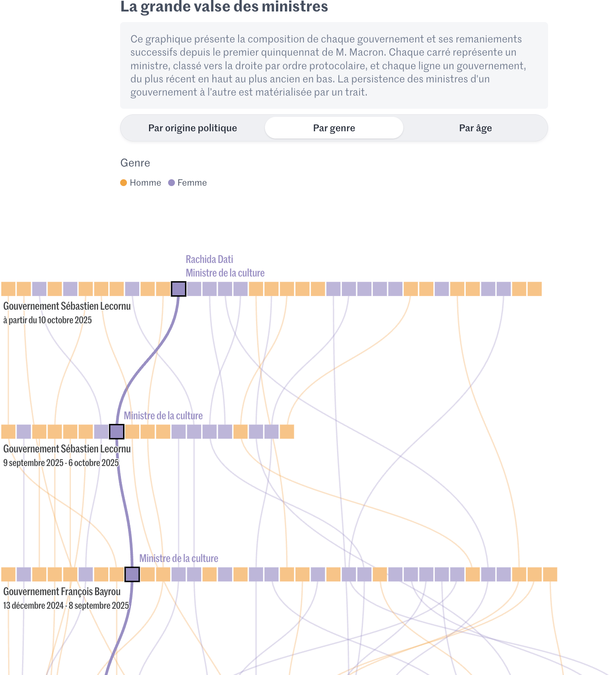Click last square of September Lecornu government row
This screenshot has height=675, width=616.
[x=287, y=432]
